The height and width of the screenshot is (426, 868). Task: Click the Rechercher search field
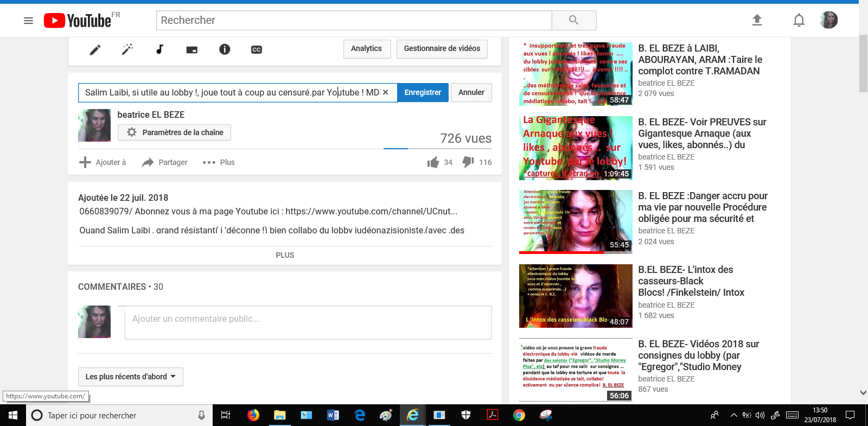pyautogui.click(x=354, y=20)
